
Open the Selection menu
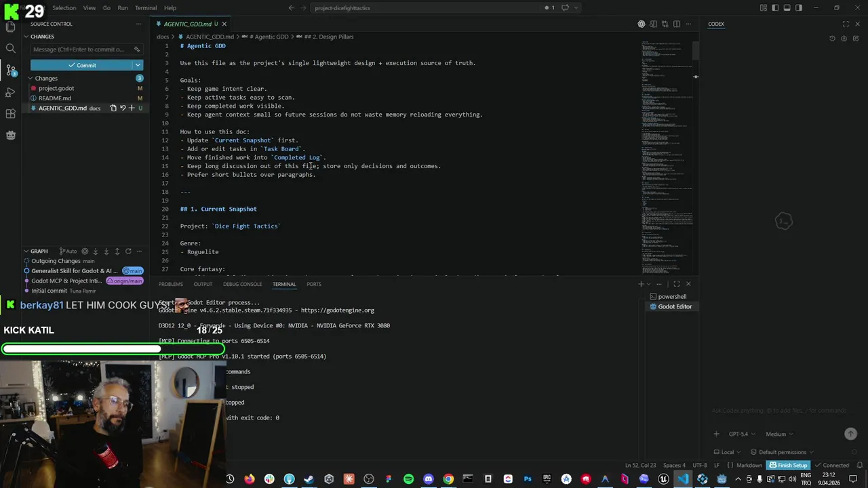(64, 8)
